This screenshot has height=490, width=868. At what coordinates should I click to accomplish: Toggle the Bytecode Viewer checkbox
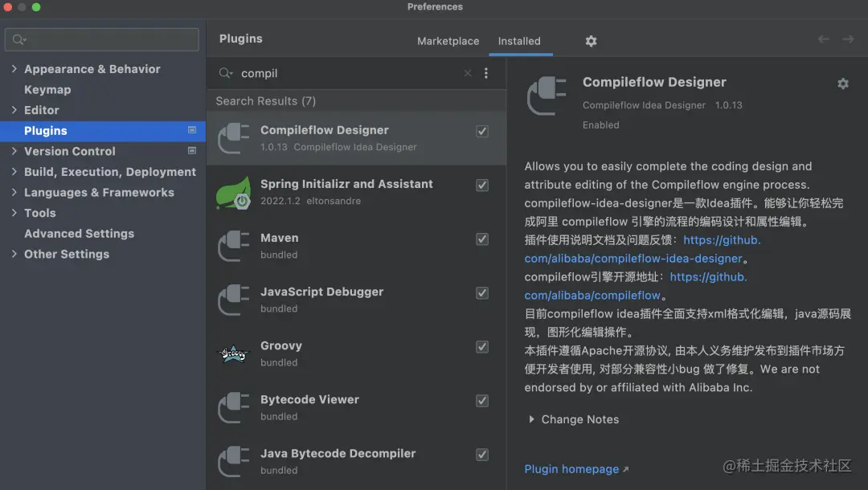(482, 400)
